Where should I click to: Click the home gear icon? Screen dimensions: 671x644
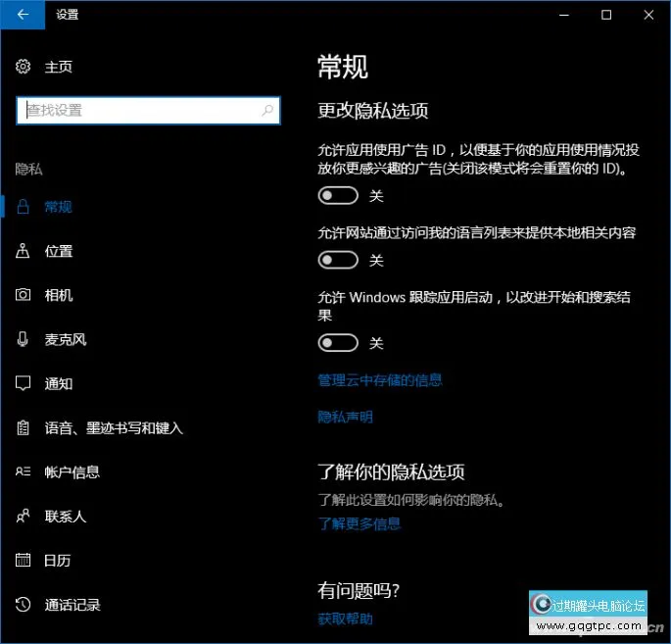[x=23, y=67]
